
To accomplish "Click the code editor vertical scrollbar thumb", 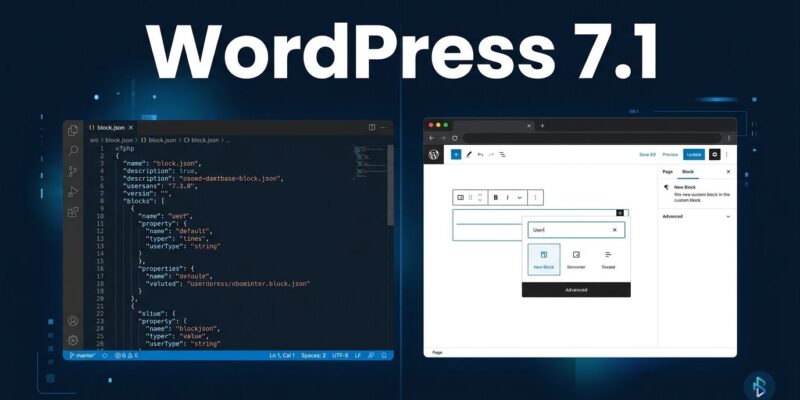I will coord(390,185).
